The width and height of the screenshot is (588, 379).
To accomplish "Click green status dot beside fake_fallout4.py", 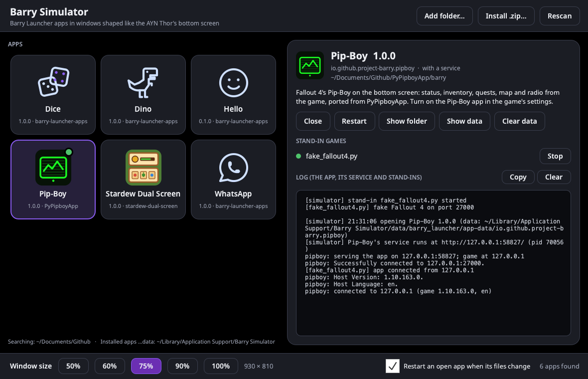I will point(298,156).
